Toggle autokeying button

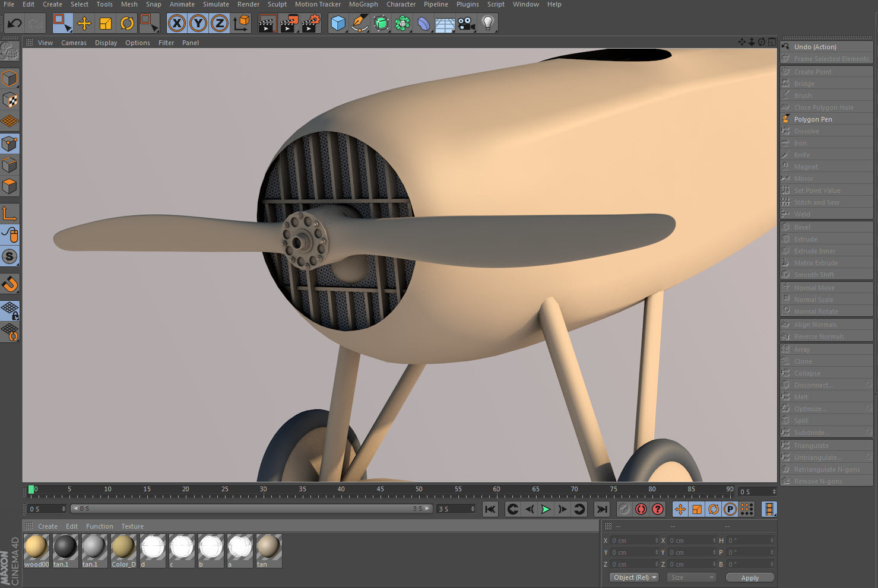(x=641, y=509)
